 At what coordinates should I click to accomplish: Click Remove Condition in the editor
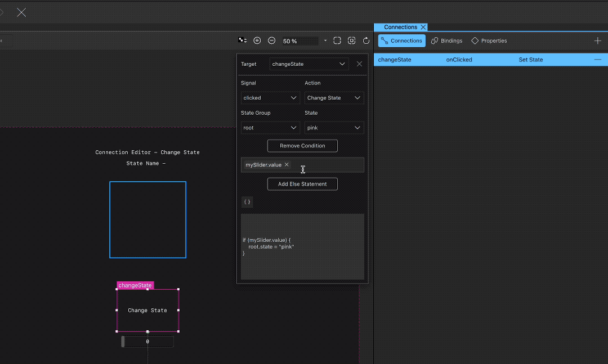coord(302,146)
